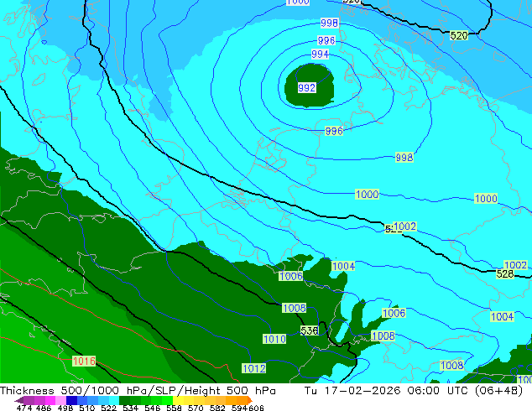Click the orange arrow at legend's right end
The image size is (532, 411).
click(250, 400)
